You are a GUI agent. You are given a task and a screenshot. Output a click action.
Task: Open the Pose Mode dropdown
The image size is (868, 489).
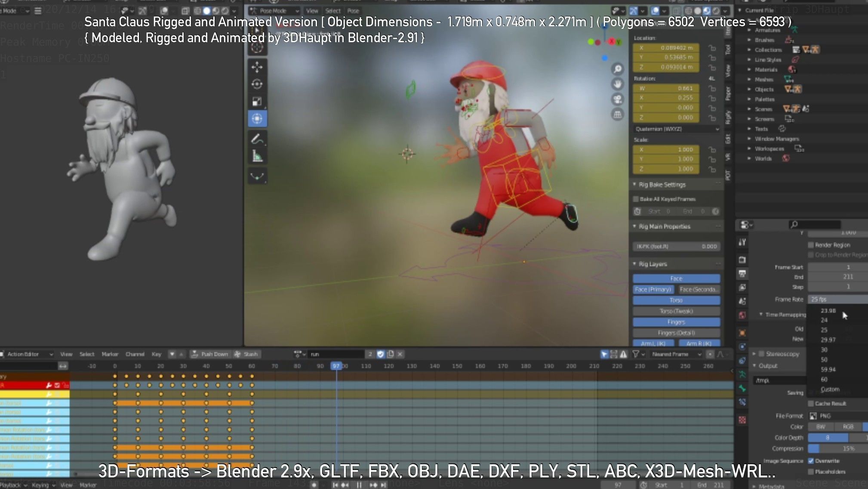pos(274,11)
